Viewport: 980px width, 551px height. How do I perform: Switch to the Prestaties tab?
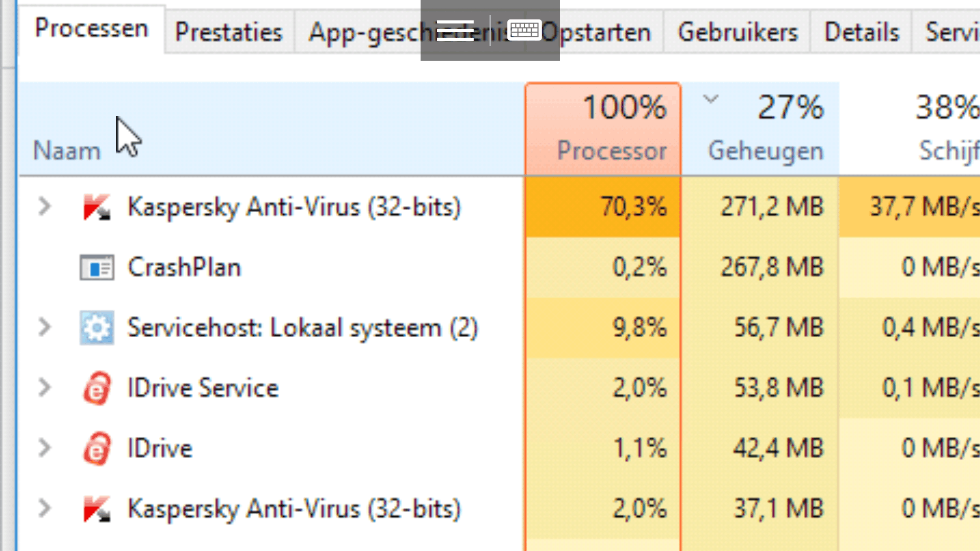click(229, 33)
